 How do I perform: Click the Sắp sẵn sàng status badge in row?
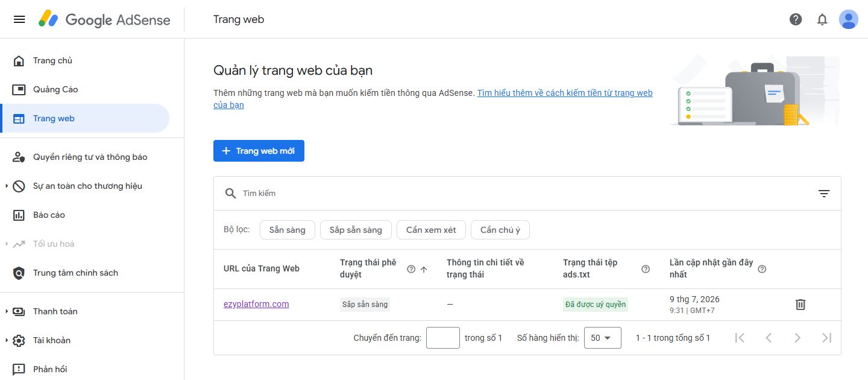coord(365,305)
